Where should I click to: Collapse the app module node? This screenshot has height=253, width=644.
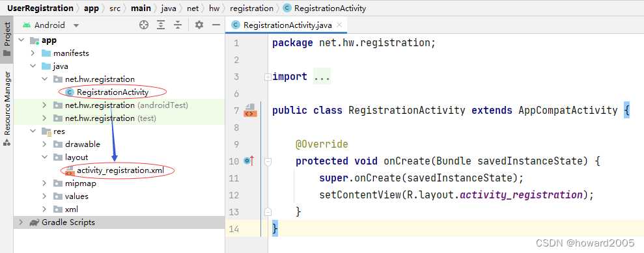coord(21,40)
